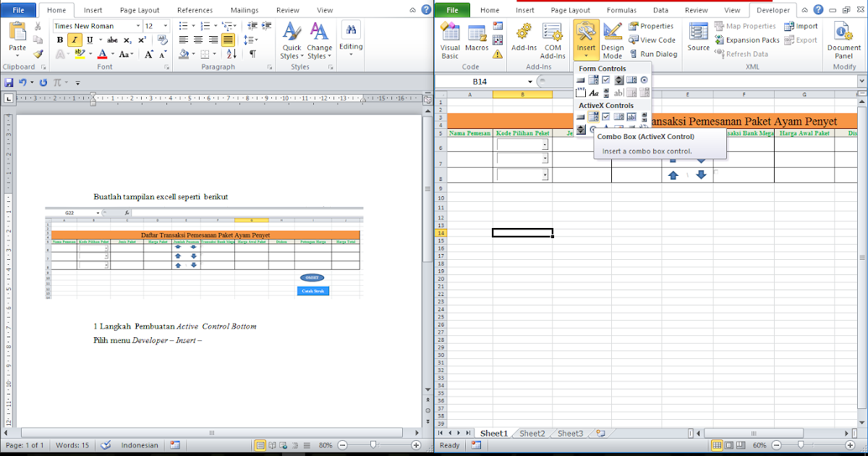868x456 pixels.
Task: Switch to the Formulas tab in Excel
Action: tap(623, 10)
